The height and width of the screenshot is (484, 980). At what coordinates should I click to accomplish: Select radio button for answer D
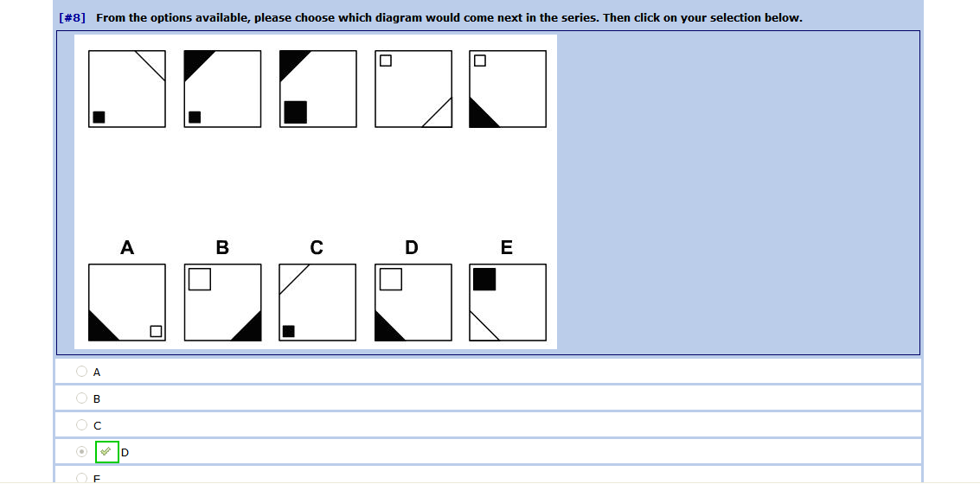[81, 451]
